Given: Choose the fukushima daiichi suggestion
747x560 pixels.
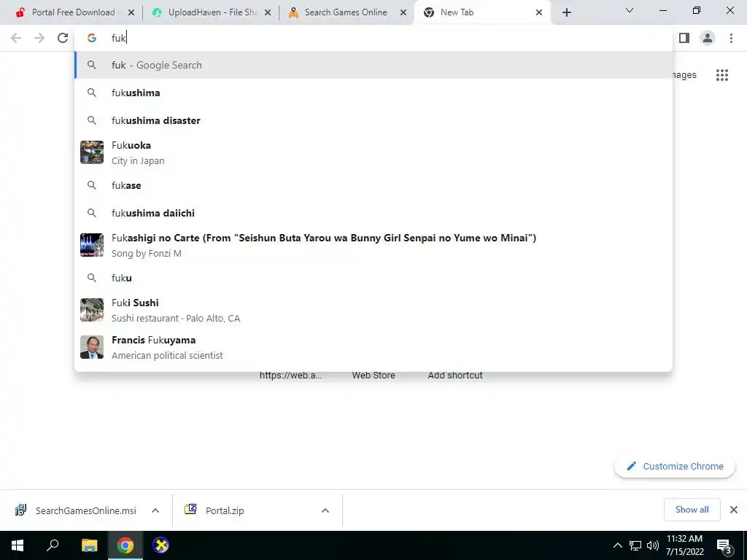Looking at the screenshot, I should coord(373,213).
